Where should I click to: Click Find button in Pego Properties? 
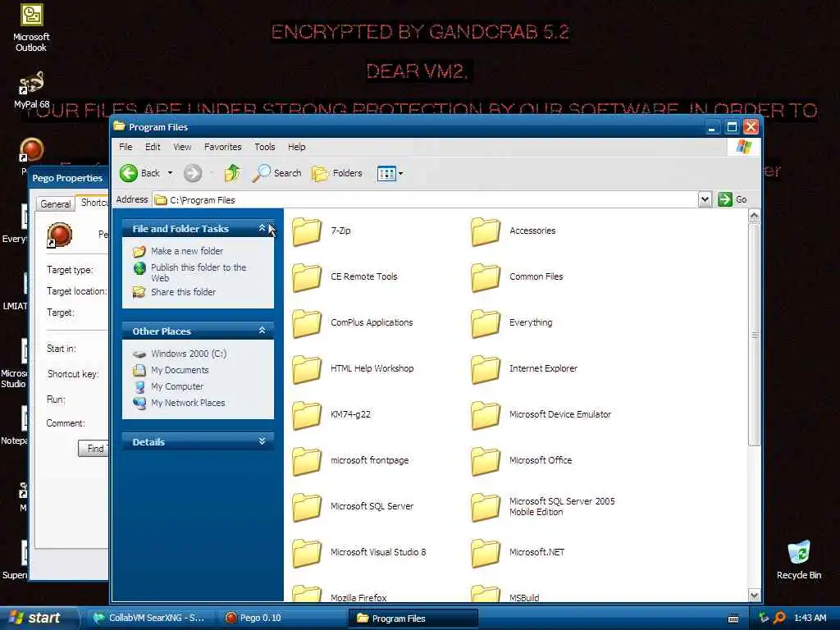[94, 449]
